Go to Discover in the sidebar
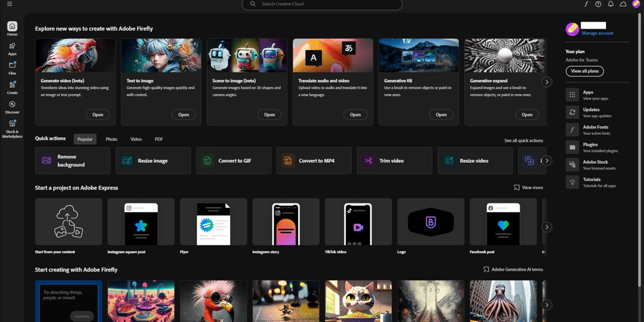644x322 pixels. coord(12,107)
